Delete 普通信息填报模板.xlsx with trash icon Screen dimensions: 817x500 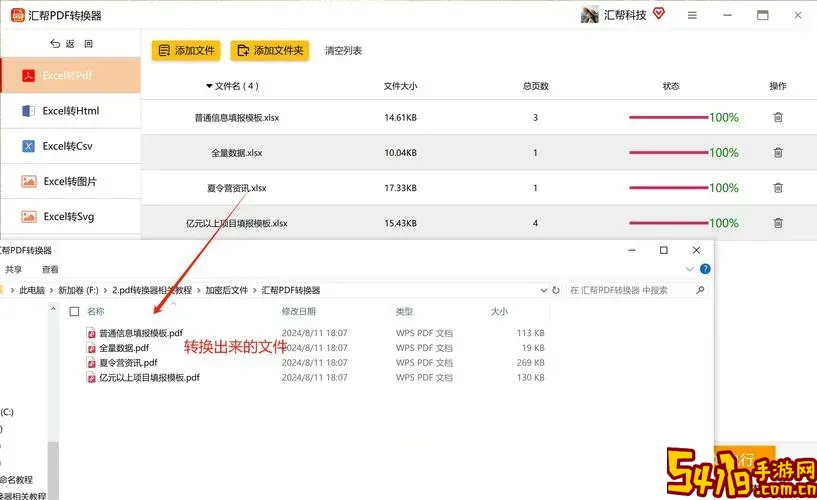click(x=778, y=117)
